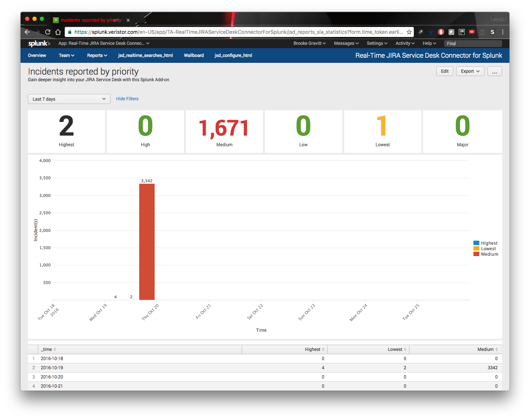Click the 1,671 Medium panel
The height and width of the screenshot is (420, 530).
[224, 132]
